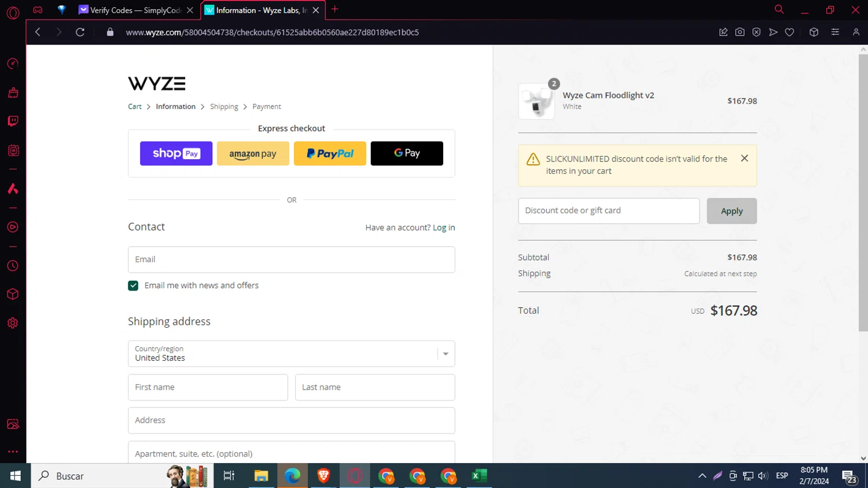
Task: Toggle 'Email me with news and offers' checkbox
Action: tap(133, 285)
